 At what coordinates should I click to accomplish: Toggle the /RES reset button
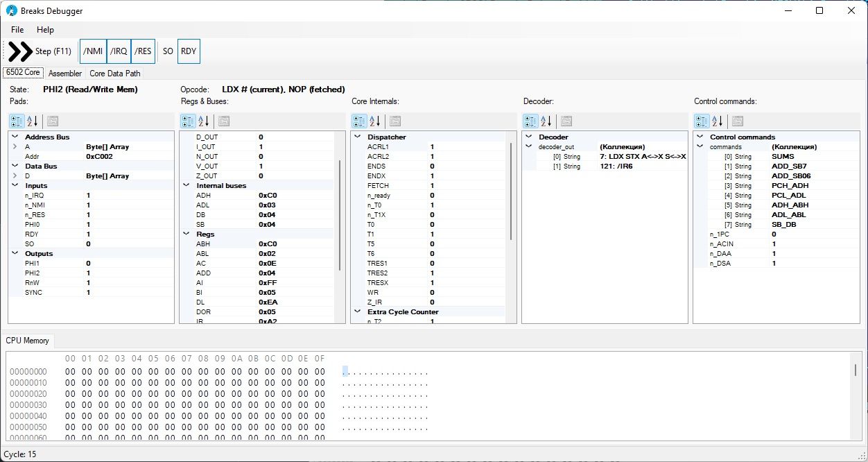pyautogui.click(x=143, y=51)
